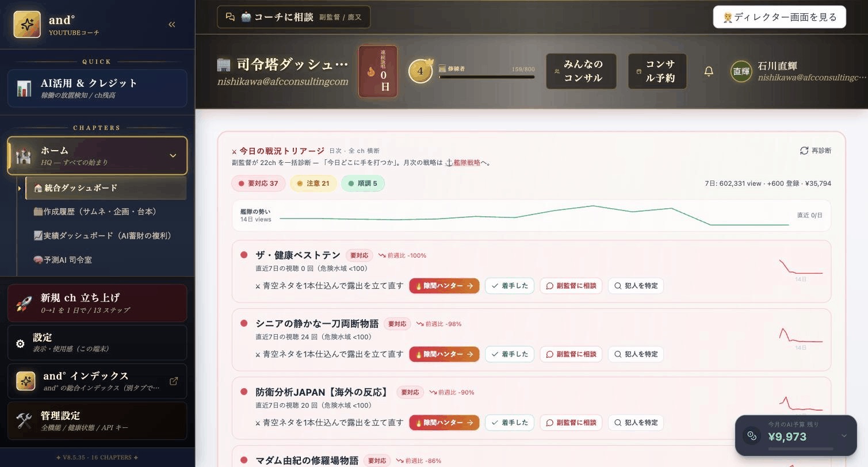Click 犯人を特定 for 防衛分析JAPAN
The width and height of the screenshot is (868, 467).
pyautogui.click(x=636, y=423)
